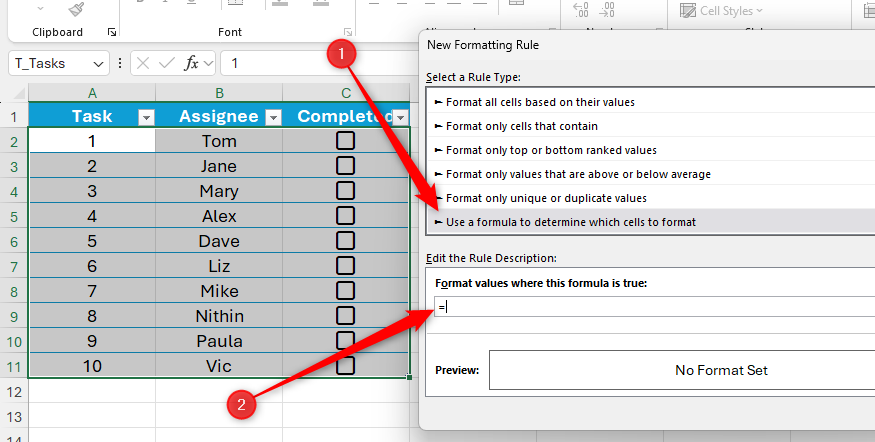Select the cell containing Paula

[219, 341]
